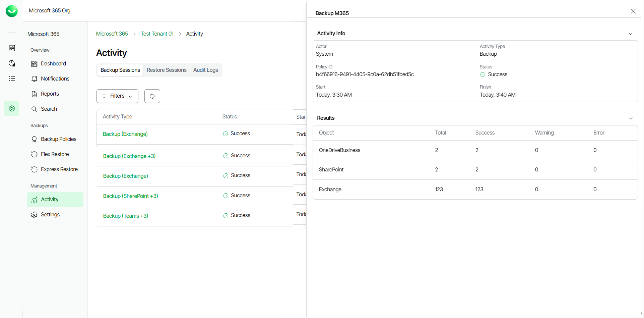The image size is (644, 318).
Task: Open Backup (Exchange +3) session
Action: pos(129,156)
